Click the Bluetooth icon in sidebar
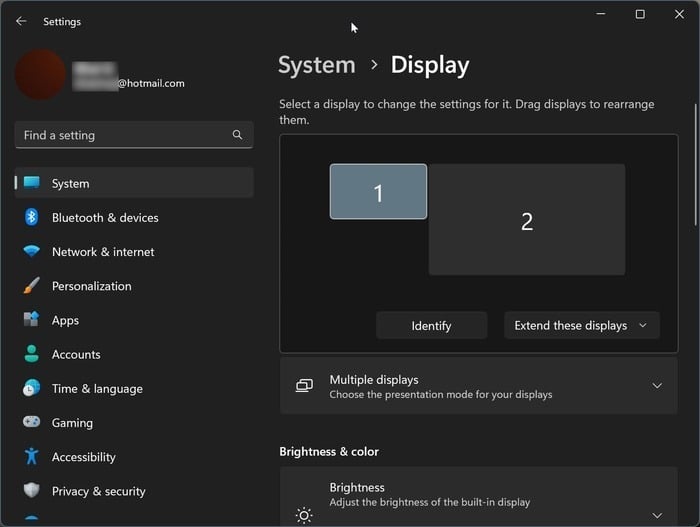 pos(31,217)
